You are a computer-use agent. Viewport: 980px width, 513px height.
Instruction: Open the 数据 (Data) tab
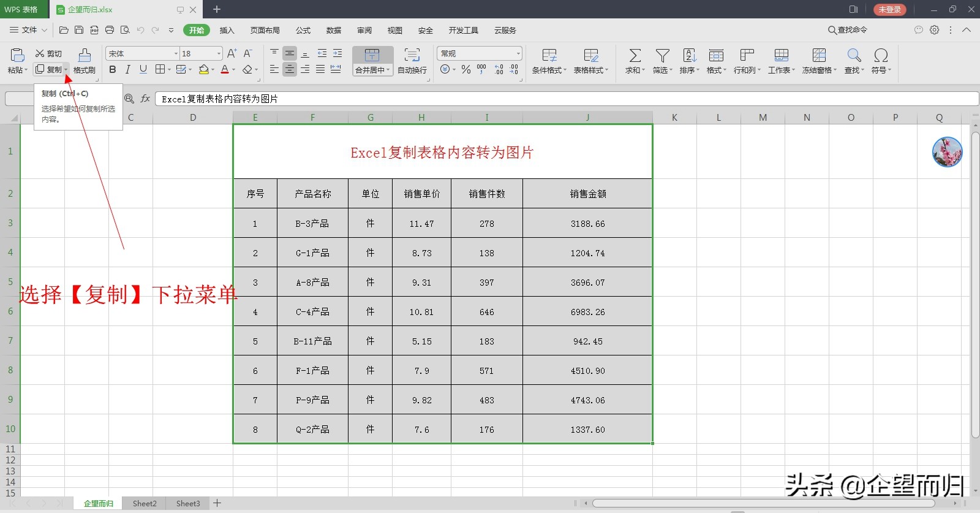[334, 30]
